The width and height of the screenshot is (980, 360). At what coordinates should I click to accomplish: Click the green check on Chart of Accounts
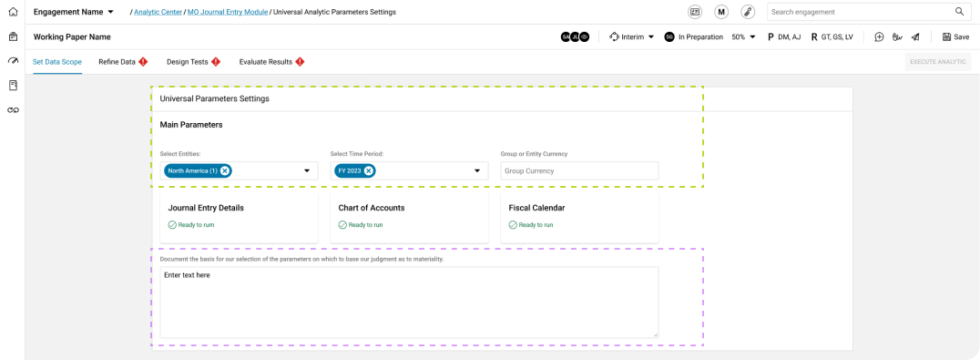pyautogui.click(x=342, y=224)
